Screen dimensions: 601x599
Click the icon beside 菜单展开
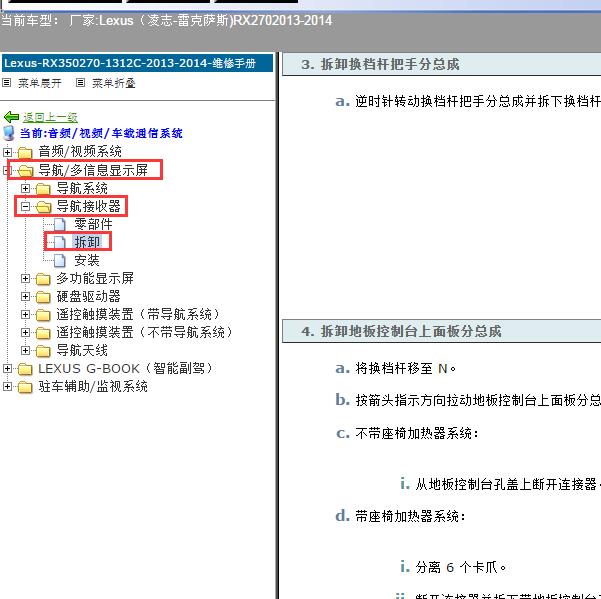7,82
